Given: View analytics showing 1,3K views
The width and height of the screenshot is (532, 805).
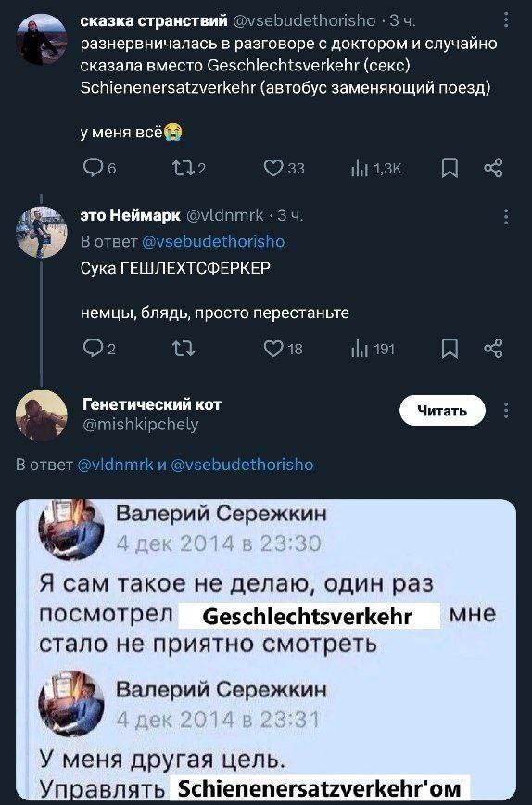Looking at the screenshot, I should [376, 168].
